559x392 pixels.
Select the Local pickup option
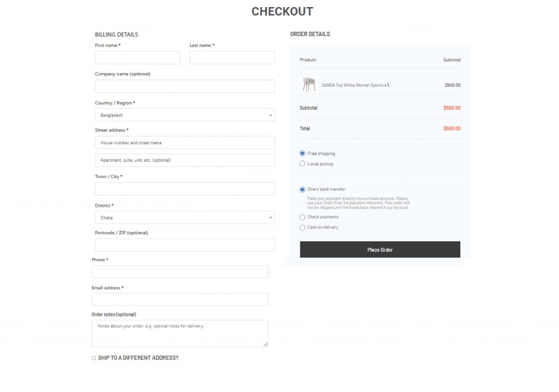[x=302, y=164]
